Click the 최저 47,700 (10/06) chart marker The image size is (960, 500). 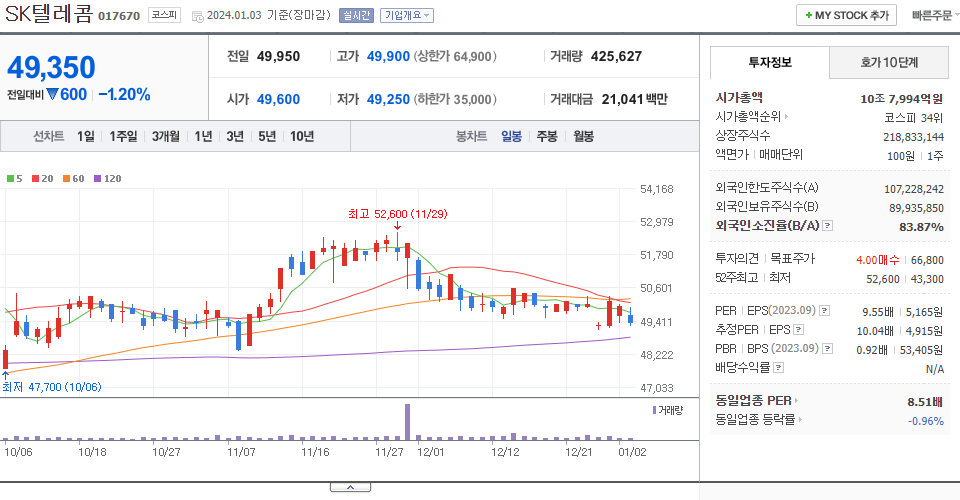pos(51,387)
